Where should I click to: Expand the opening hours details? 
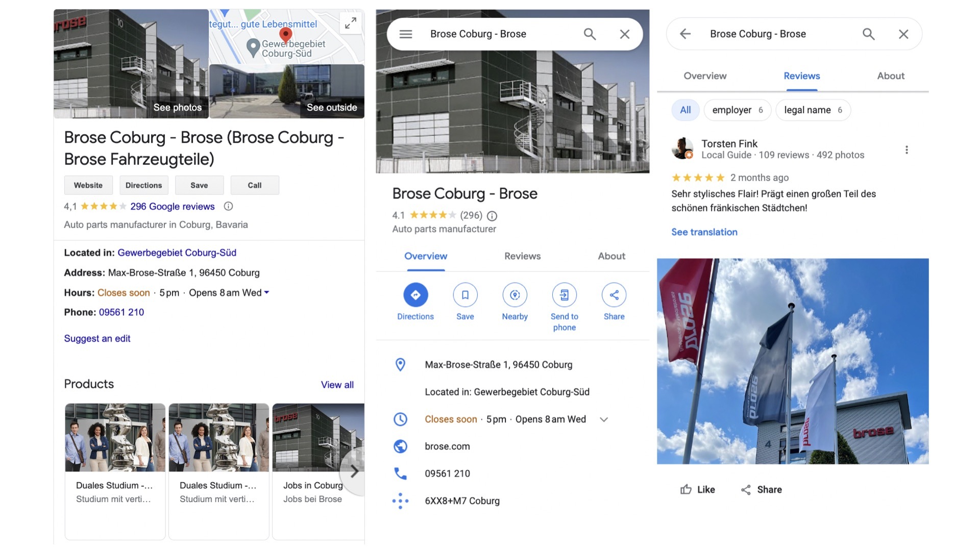pos(267,292)
